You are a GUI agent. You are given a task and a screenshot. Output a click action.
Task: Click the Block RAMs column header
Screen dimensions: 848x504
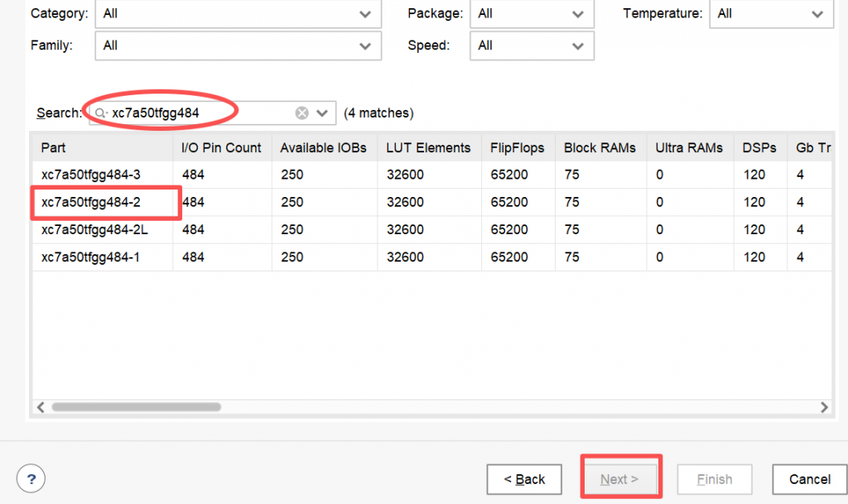[x=600, y=147]
